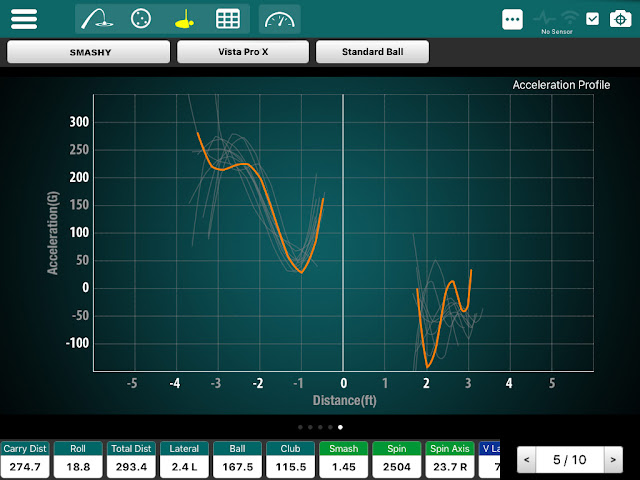The image size is (640, 480).
Task: Open the data table grid view
Action: pyautogui.click(x=228, y=19)
